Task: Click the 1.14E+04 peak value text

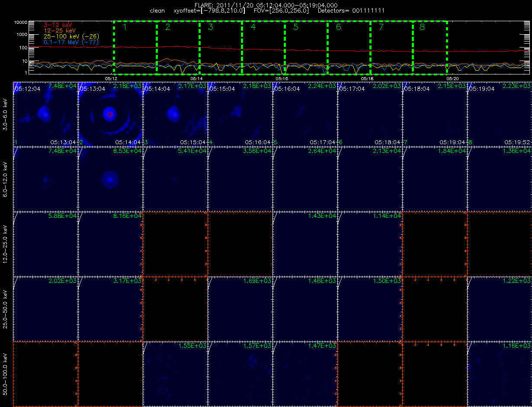Action: pos(387,216)
